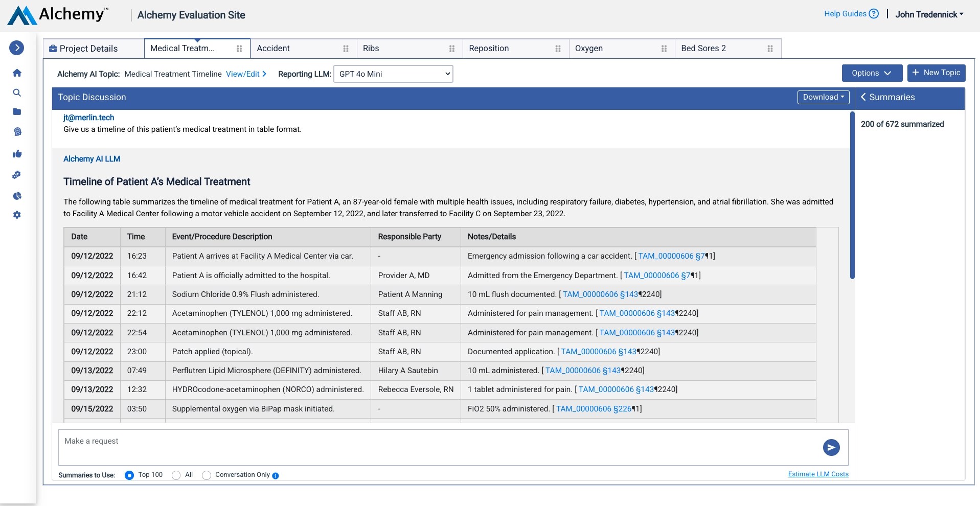This screenshot has width=980, height=506.
Task: Grab the Ribs tab drag handle
Action: pyautogui.click(x=452, y=49)
